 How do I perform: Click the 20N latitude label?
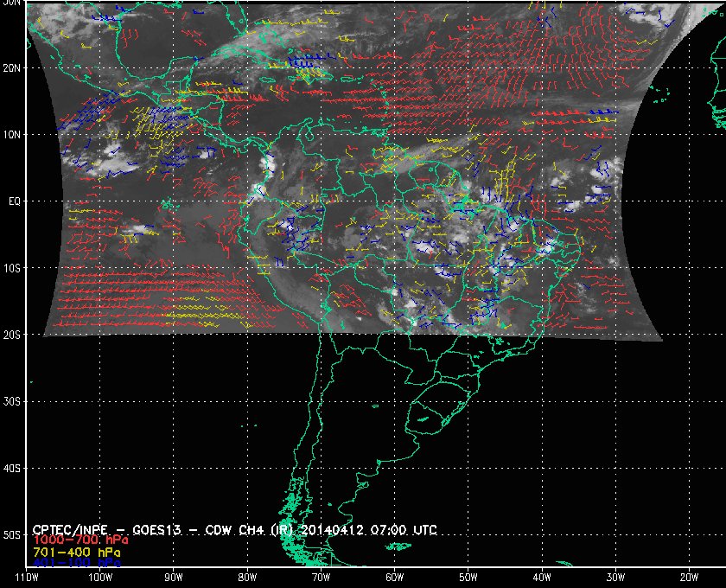point(11,68)
